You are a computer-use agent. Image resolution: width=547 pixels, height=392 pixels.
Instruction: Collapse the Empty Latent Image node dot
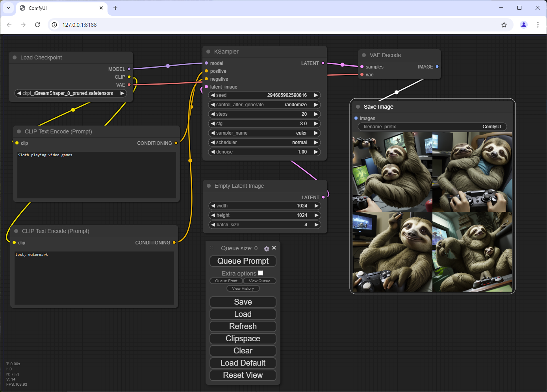209,186
